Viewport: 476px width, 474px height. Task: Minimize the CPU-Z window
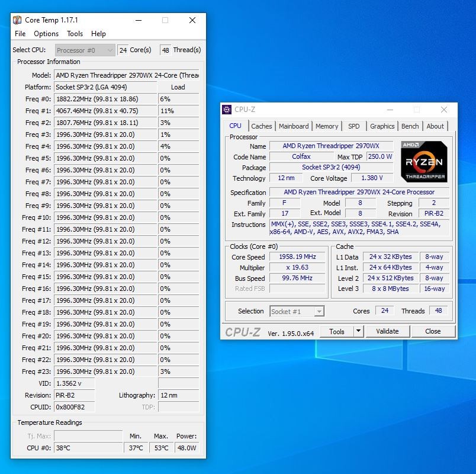[x=390, y=110]
